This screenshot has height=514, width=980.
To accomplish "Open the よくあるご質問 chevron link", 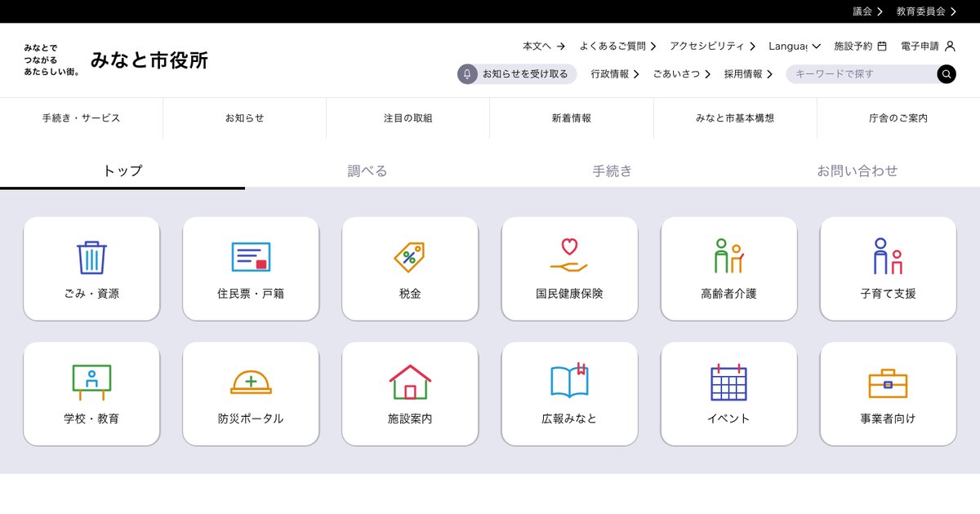I will pos(618,47).
